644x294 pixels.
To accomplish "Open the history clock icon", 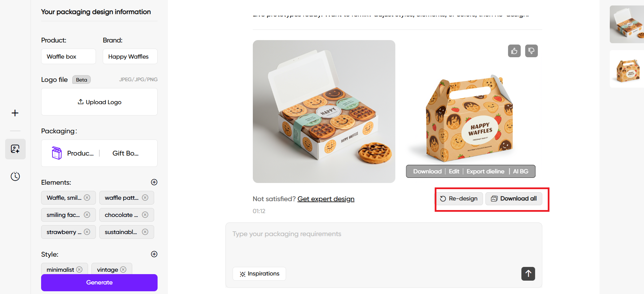I will (15, 176).
